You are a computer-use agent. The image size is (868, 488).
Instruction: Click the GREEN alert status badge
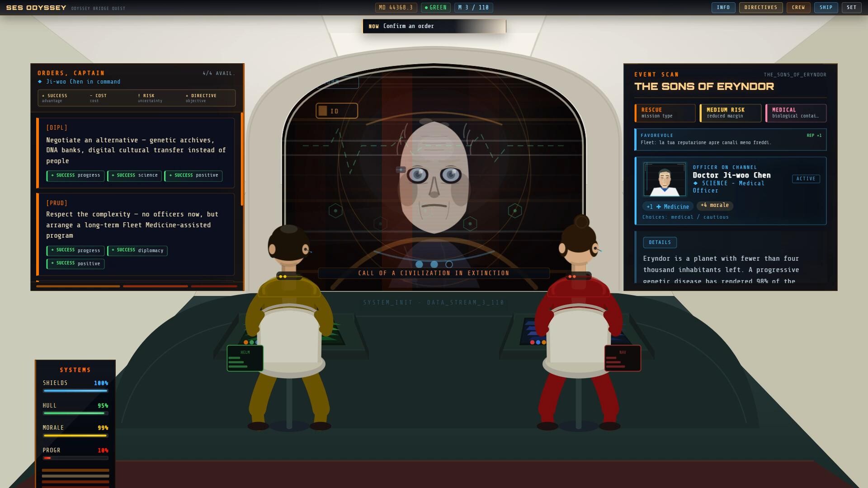[436, 8]
